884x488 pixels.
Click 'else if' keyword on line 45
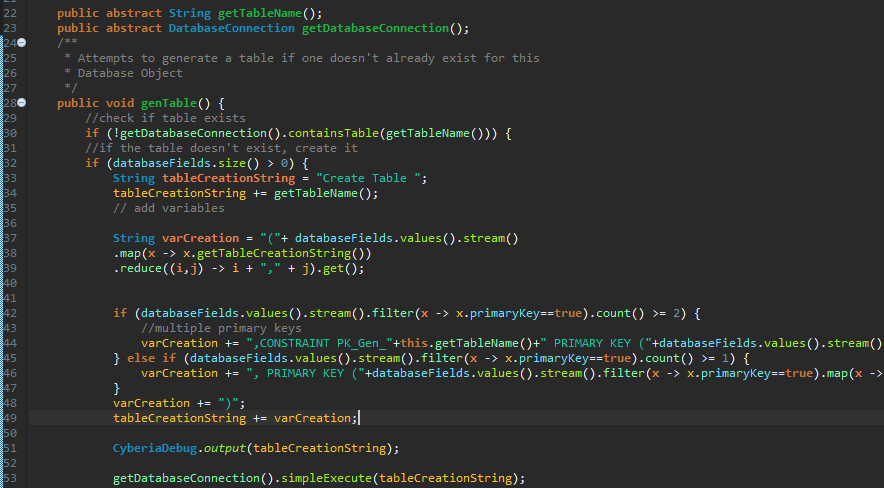coord(151,358)
